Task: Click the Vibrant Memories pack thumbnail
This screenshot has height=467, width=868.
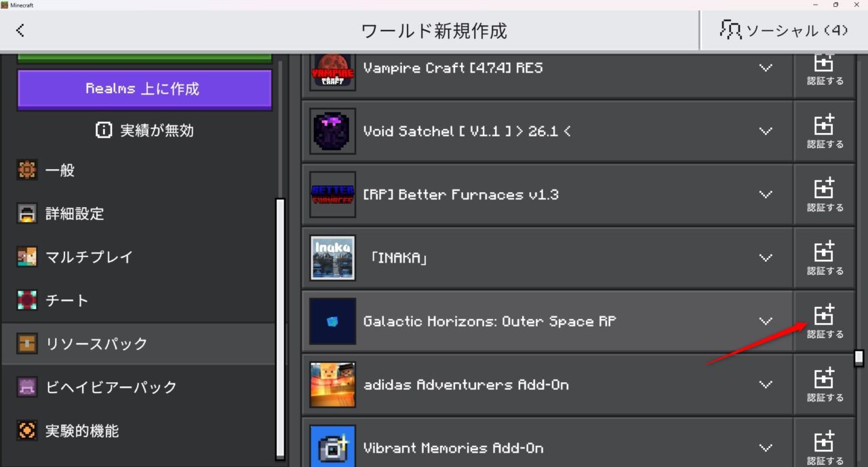Action: pyautogui.click(x=332, y=446)
